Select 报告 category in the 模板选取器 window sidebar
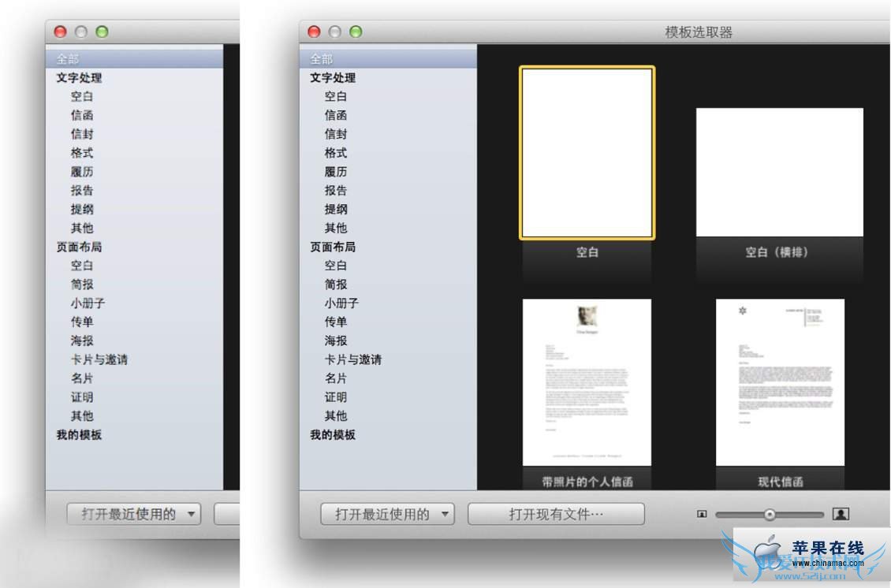Viewport: 891px width, 588px height. coord(336,191)
